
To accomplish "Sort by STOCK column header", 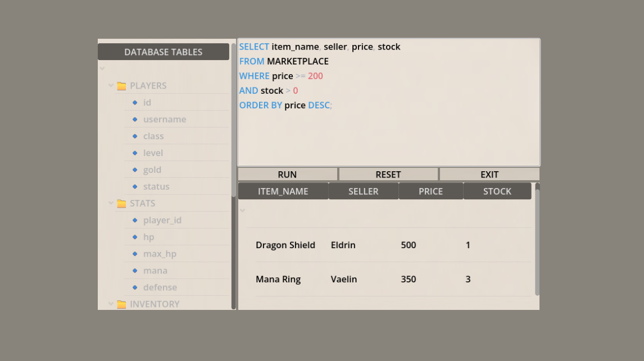I will pos(497,191).
